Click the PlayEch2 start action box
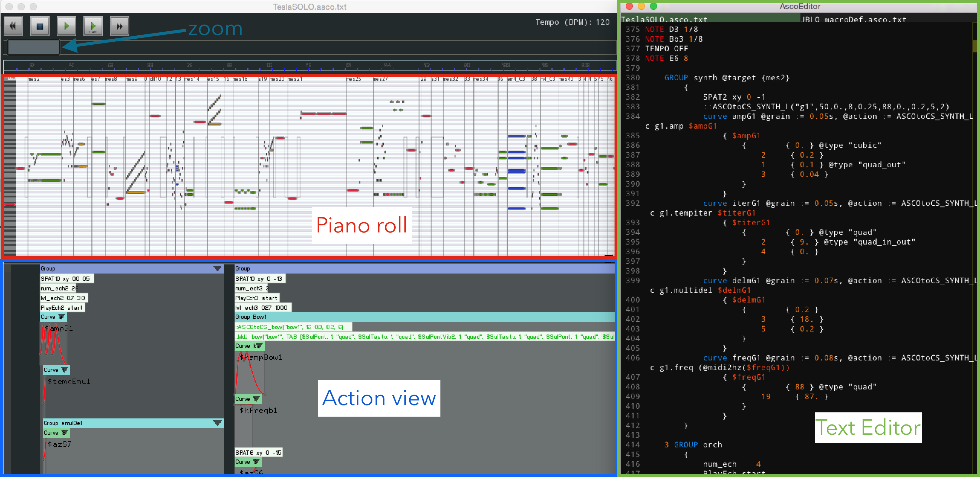This screenshot has width=980, height=477. [62, 308]
